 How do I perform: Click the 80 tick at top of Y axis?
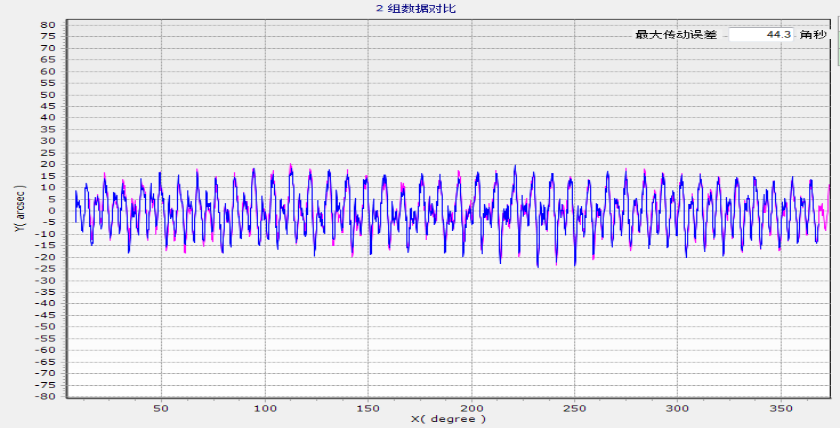[47, 25]
